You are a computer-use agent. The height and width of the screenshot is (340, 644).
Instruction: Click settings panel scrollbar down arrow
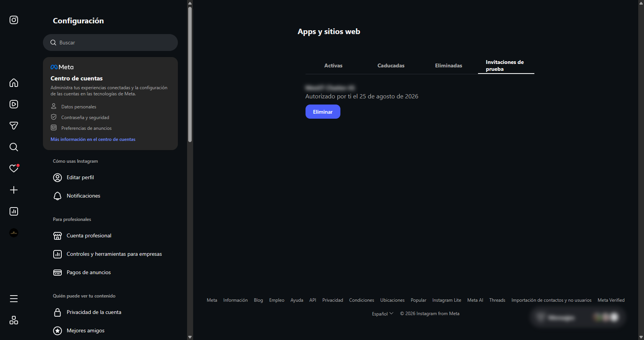190,337
